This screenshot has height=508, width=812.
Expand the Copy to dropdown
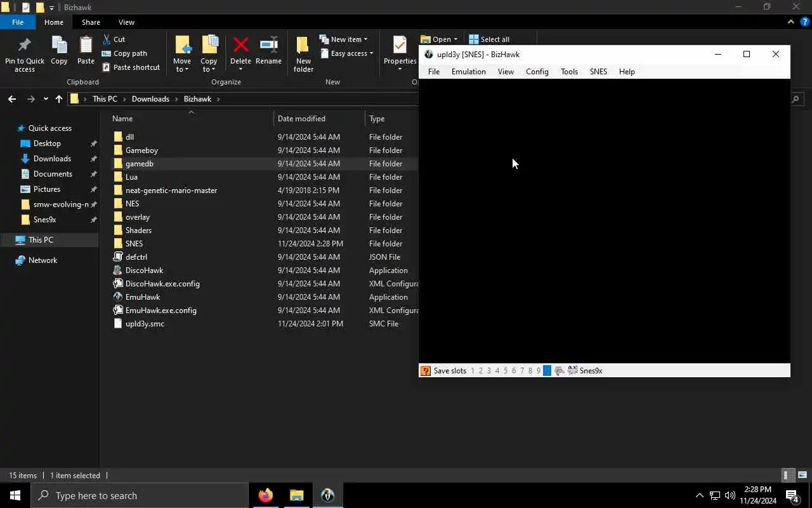coord(209,65)
